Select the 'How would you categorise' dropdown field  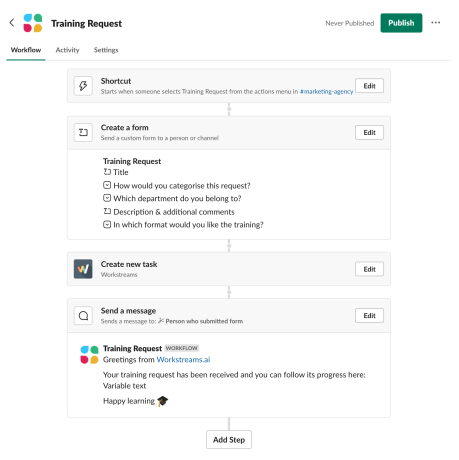click(x=177, y=186)
